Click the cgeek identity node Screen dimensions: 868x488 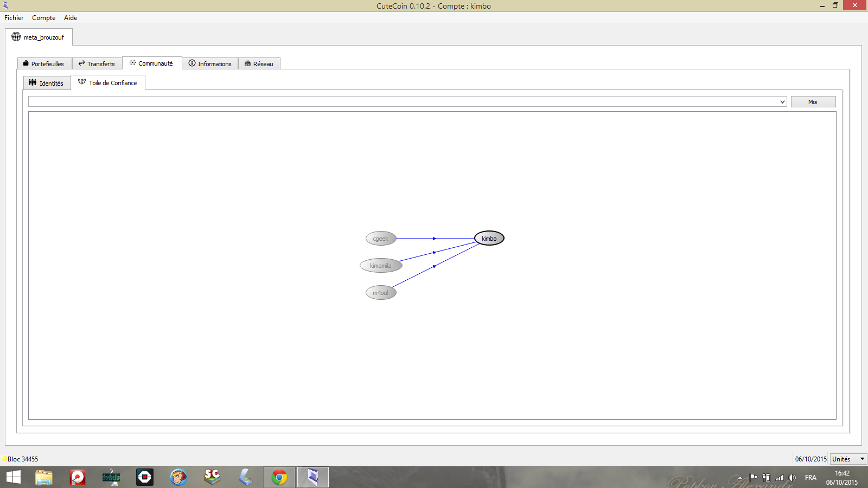(380, 239)
